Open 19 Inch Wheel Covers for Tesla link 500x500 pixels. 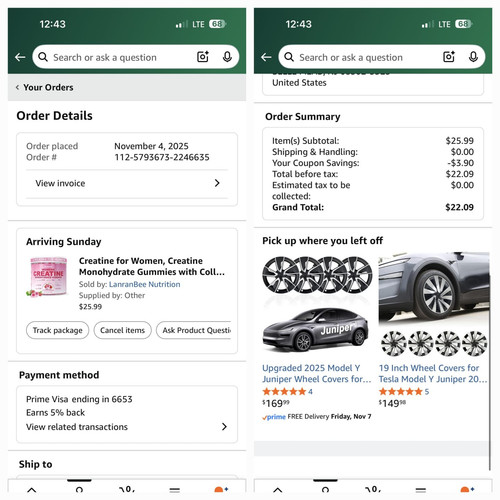tap(433, 373)
